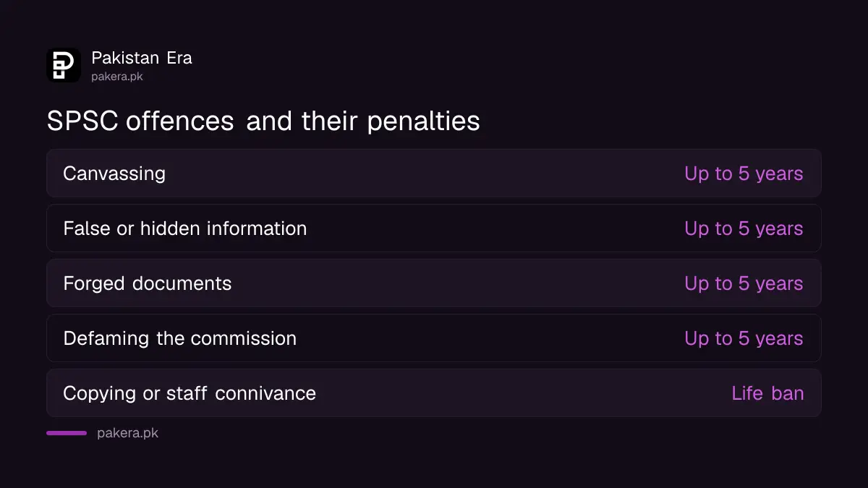
Task: Click the word Canvassing label
Action: pos(114,174)
